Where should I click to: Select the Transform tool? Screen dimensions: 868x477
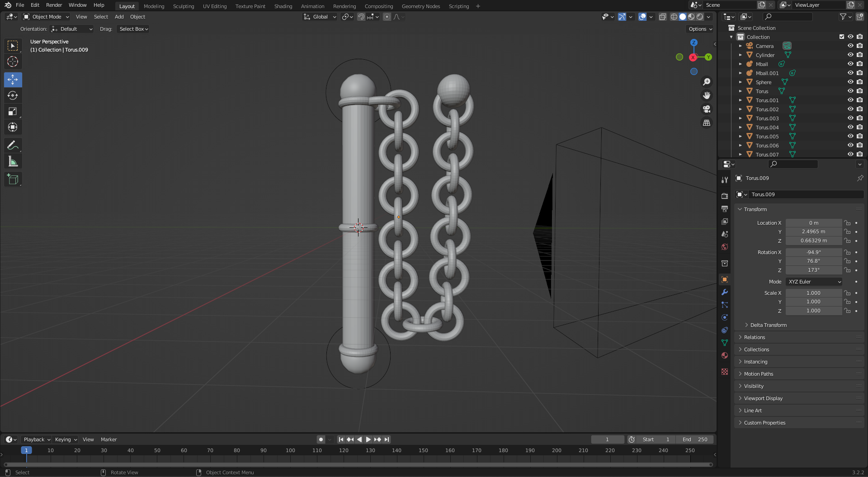click(13, 128)
